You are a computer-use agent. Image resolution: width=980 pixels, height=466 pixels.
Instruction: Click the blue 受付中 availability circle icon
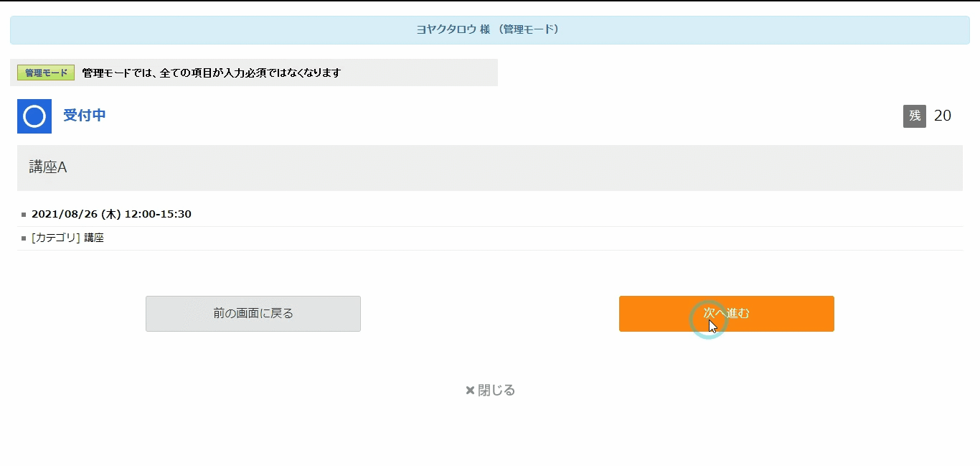[33, 116]
